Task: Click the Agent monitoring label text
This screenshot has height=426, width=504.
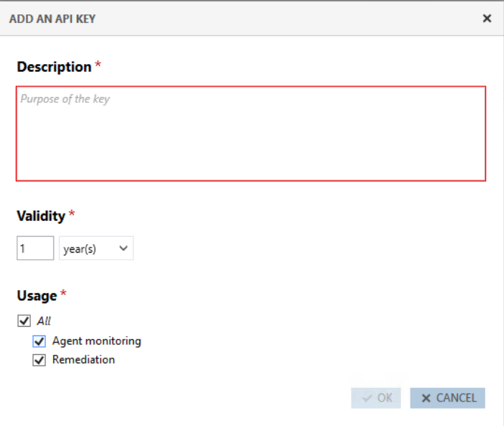Action: coord(96,341)
